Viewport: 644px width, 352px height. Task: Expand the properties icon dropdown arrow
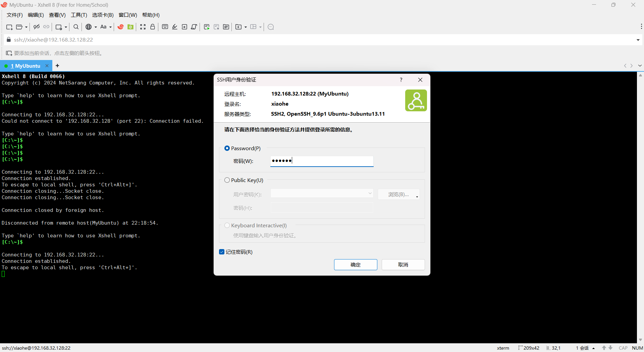pos(66,27)
